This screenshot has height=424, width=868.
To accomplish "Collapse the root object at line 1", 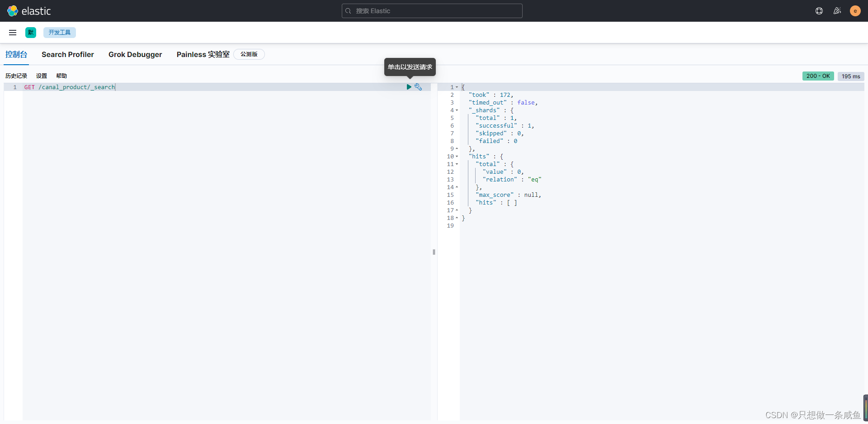I will pos(457,87).
